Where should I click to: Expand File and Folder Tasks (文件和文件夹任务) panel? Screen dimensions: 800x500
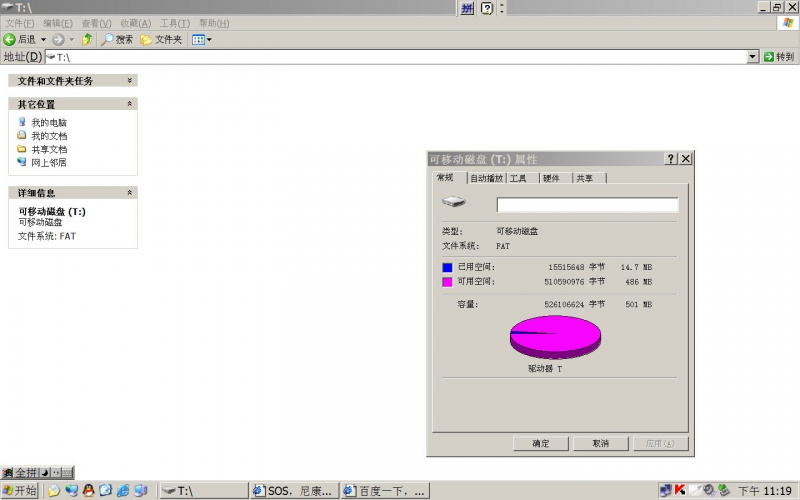129,80
